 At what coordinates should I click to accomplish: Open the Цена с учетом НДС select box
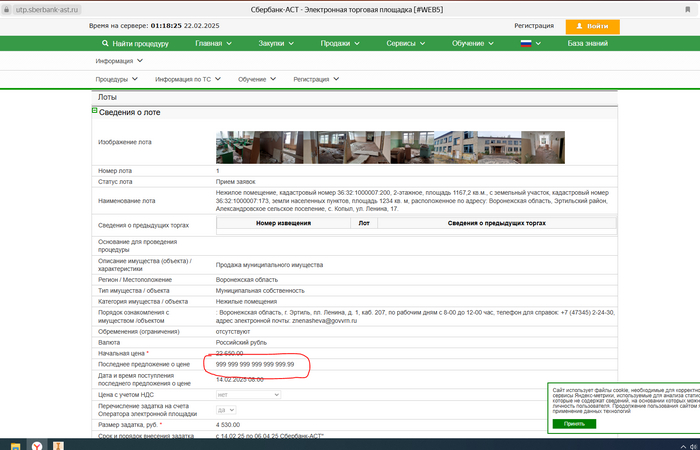248,395
